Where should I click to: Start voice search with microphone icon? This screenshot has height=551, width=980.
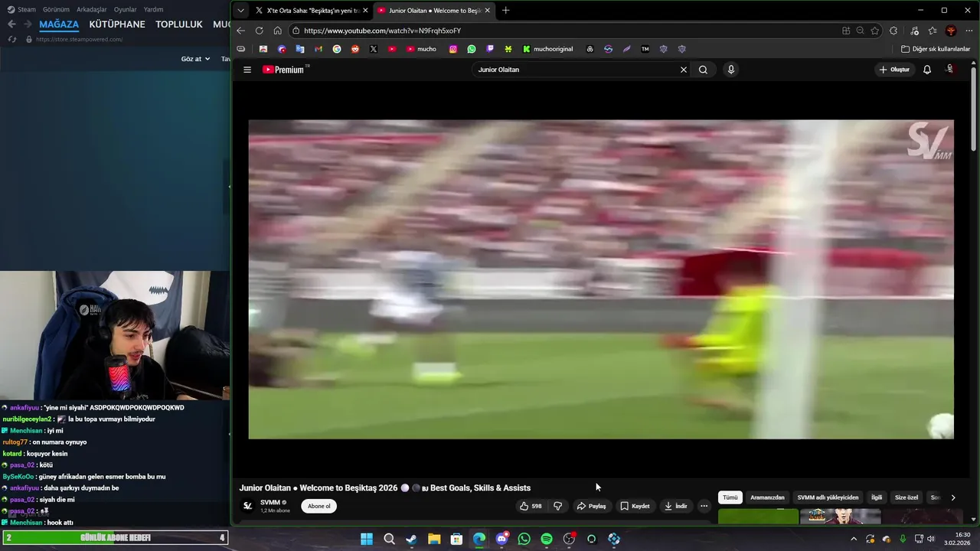pos(731,70)
